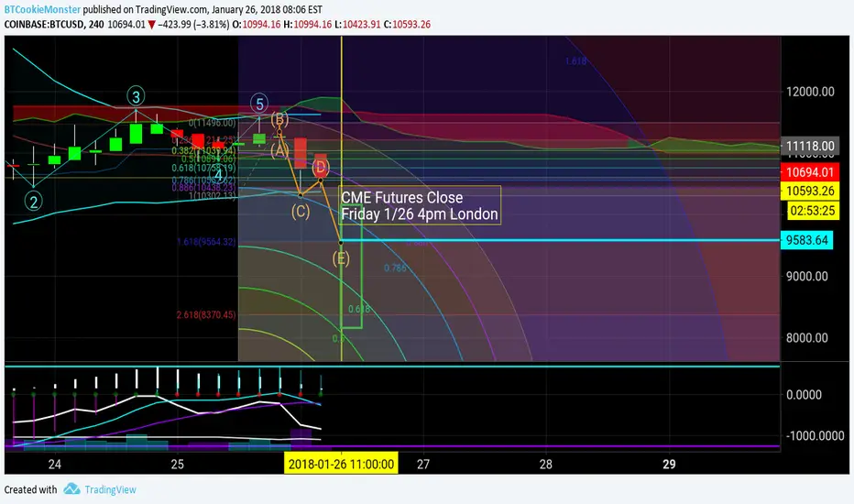Select the (D) wave label
This screenshot has height=504, width=854.
point(321,168)
